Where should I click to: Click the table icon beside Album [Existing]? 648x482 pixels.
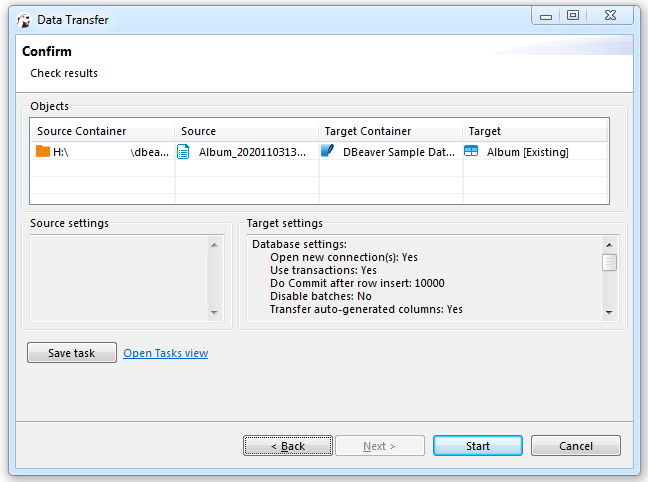(471, 151)
